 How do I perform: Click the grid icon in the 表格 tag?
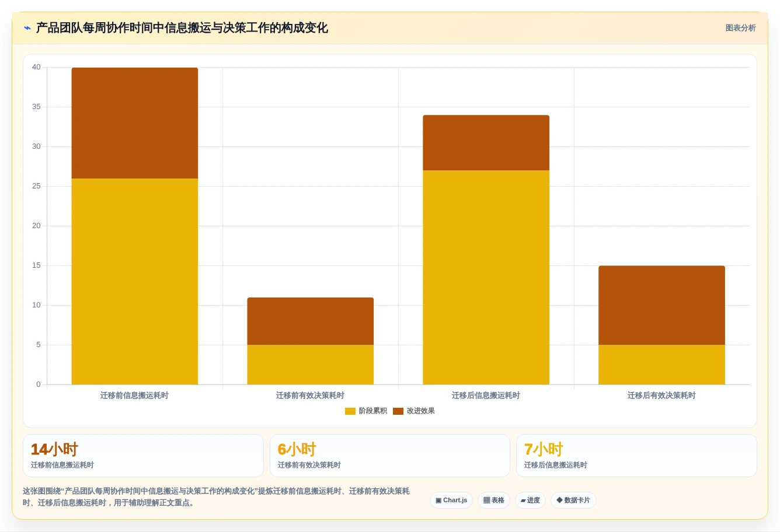coord(486,501)
